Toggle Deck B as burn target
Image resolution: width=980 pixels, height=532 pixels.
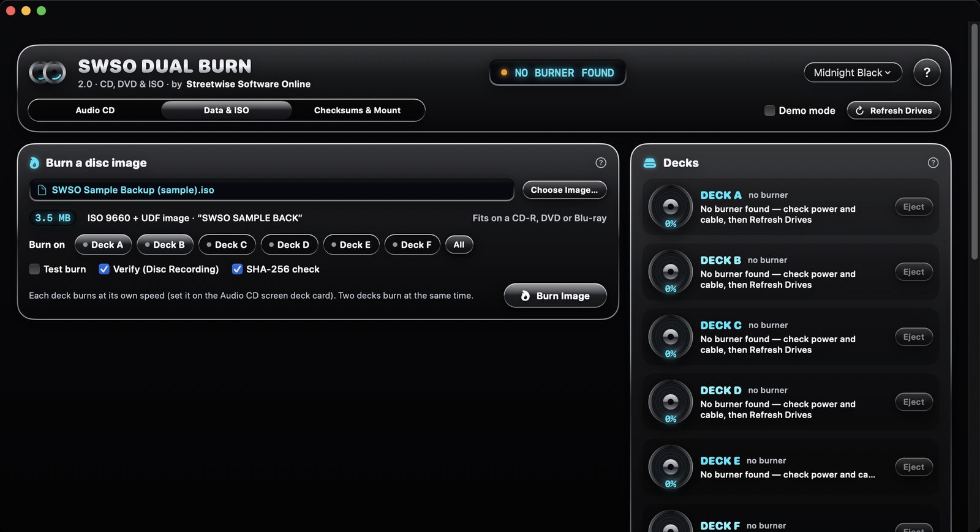point(165,245)
